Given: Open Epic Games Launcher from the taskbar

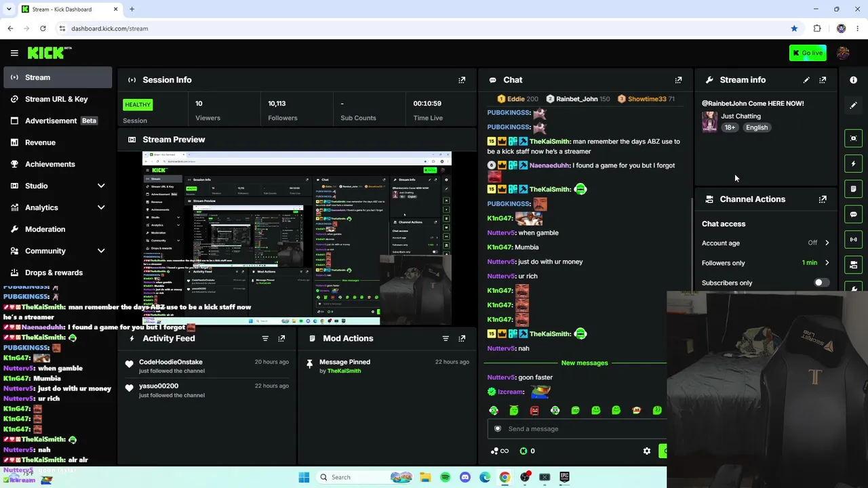Looking at the screenshot, I should [564, 477].
